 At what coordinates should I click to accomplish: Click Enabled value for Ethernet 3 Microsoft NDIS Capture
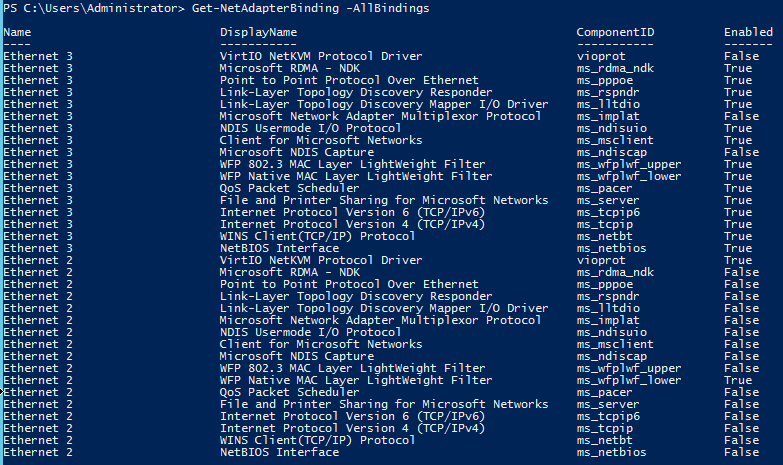(x=740, y=152)
